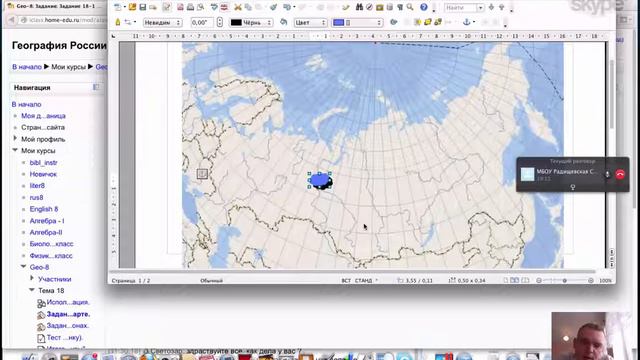Click the find next arrow beside search
Image resolution: width=640 pixels, height=360 pixels.
[x=491, y=7]
